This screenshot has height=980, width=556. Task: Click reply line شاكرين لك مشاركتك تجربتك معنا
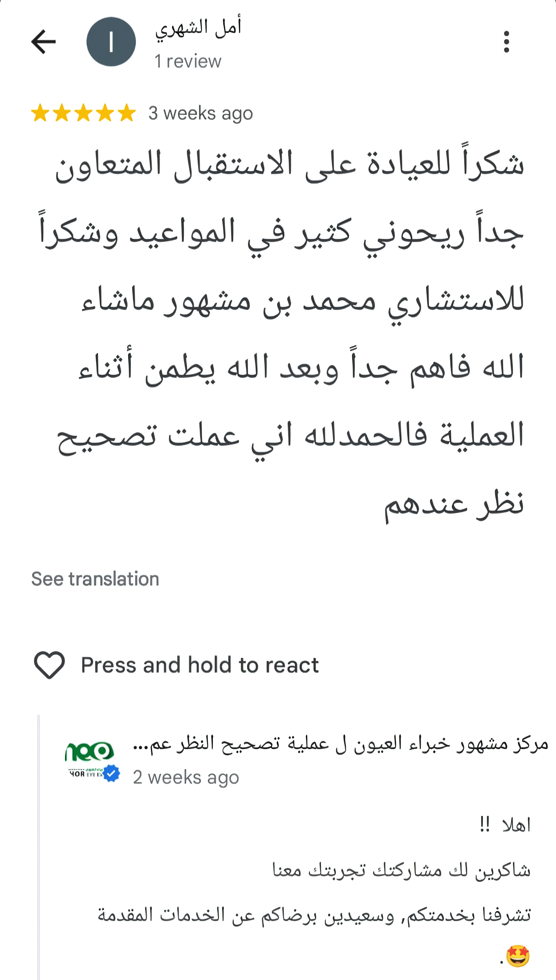(x=402, y=870)
